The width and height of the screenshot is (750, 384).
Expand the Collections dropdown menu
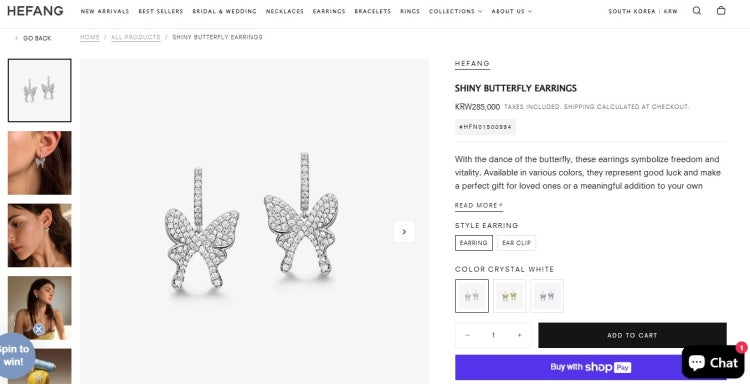coord(455,11)
